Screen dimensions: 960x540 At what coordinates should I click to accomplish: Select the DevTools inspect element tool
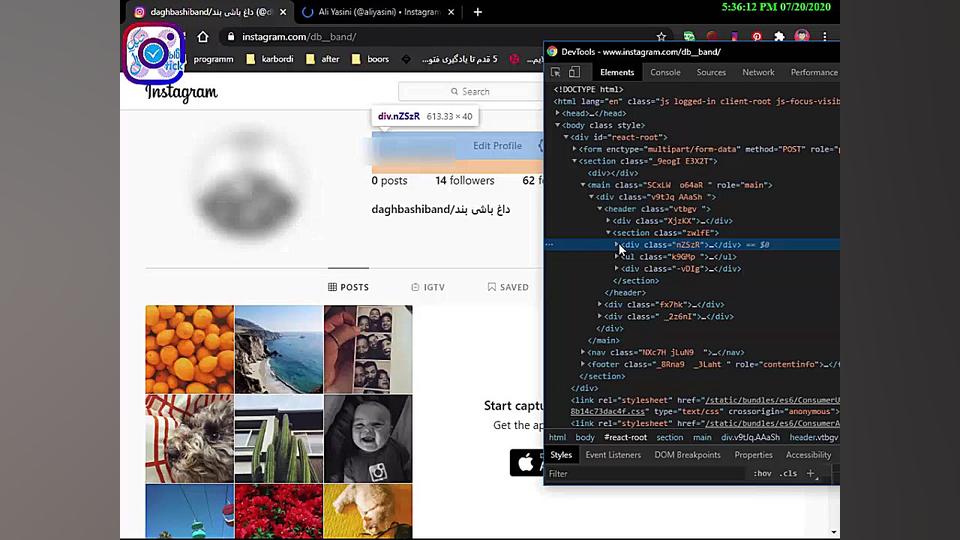coord(555,72)
